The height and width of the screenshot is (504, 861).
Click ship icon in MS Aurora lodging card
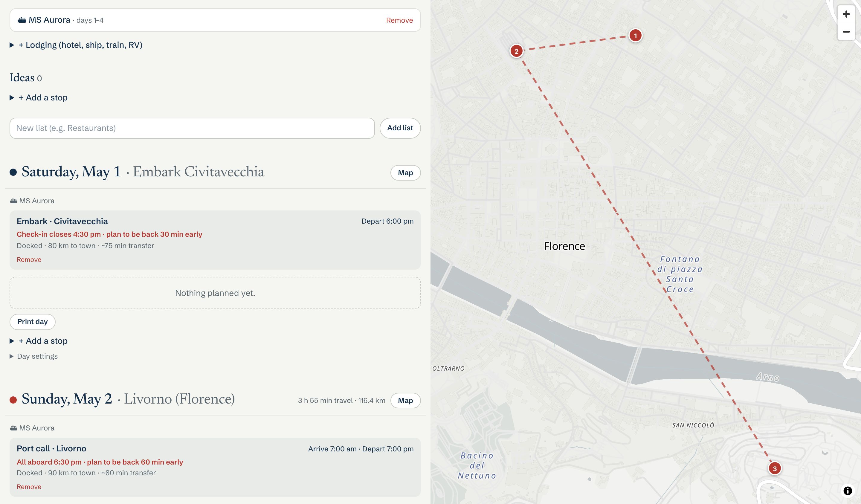[x=22, y=20]
